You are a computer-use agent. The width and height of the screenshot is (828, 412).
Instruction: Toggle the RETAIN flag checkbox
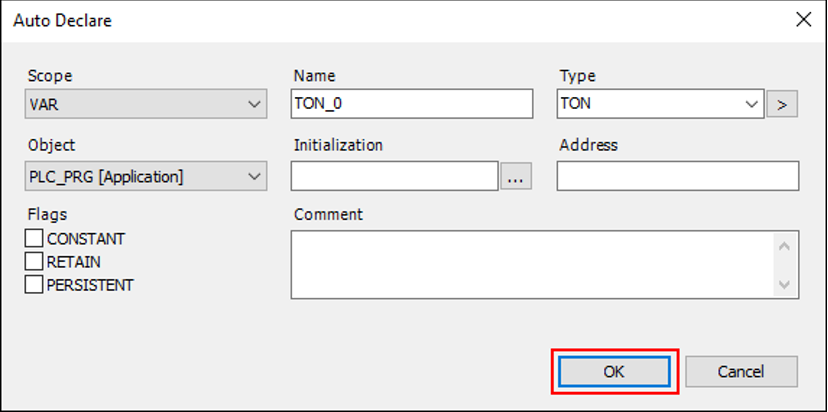tap(35, 262)
